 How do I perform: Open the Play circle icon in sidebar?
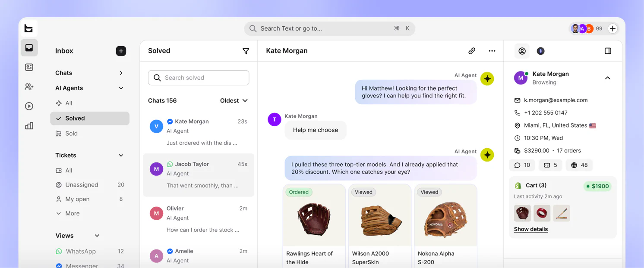(x=29, y=106)
